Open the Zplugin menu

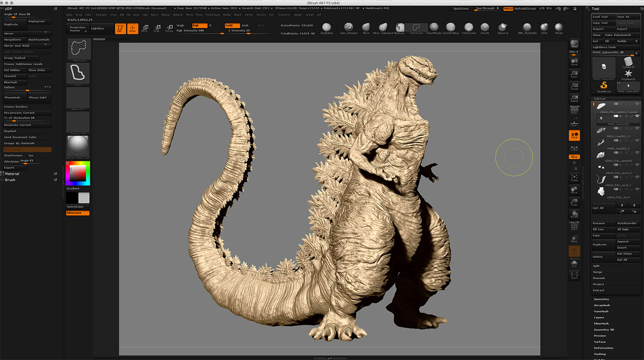298,15
